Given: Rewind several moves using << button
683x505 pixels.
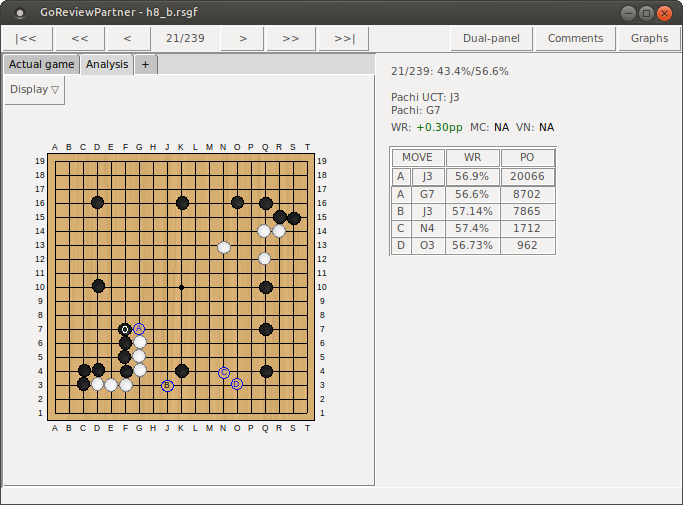Looking at the screenshot, I should (80, 38).
